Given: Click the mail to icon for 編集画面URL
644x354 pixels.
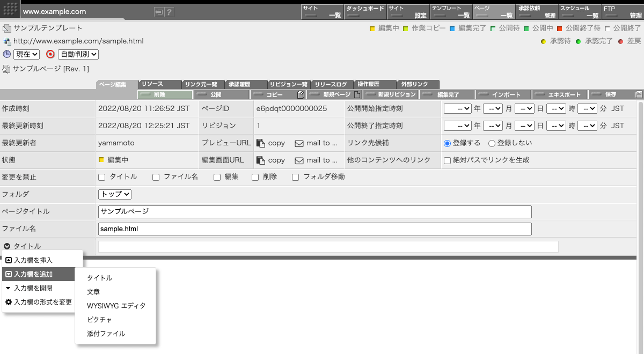Looking at the screenshot, I should point(299,160).
